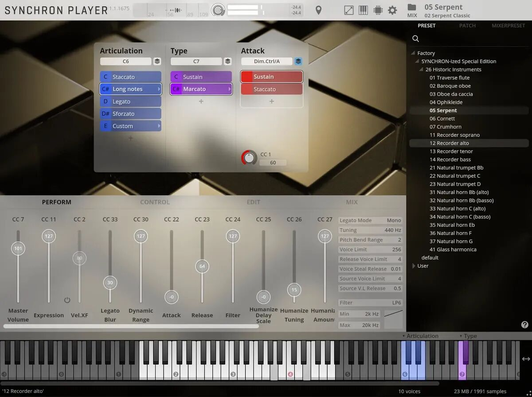Select the Staccato articulation

pyautogui.click(x=130, y=77)
